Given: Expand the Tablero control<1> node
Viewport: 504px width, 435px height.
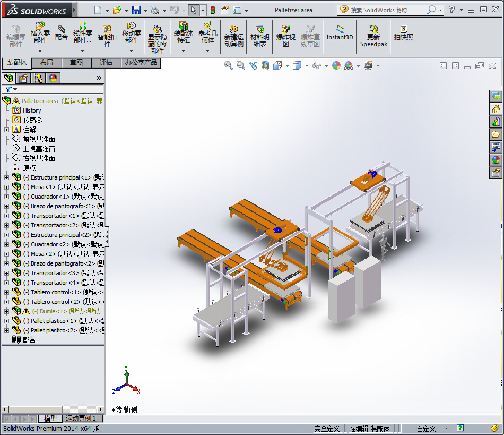Looking at the screenshot, I should 6,293.
